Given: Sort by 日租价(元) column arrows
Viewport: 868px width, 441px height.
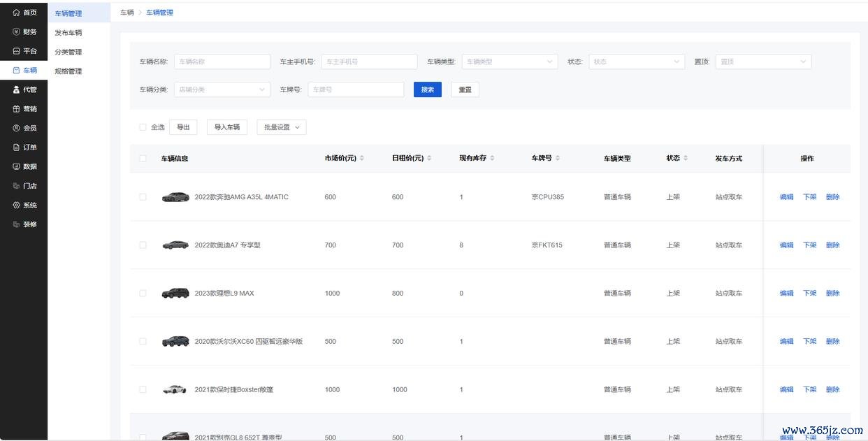Looking at the screenshot, I should coord(429,158).
